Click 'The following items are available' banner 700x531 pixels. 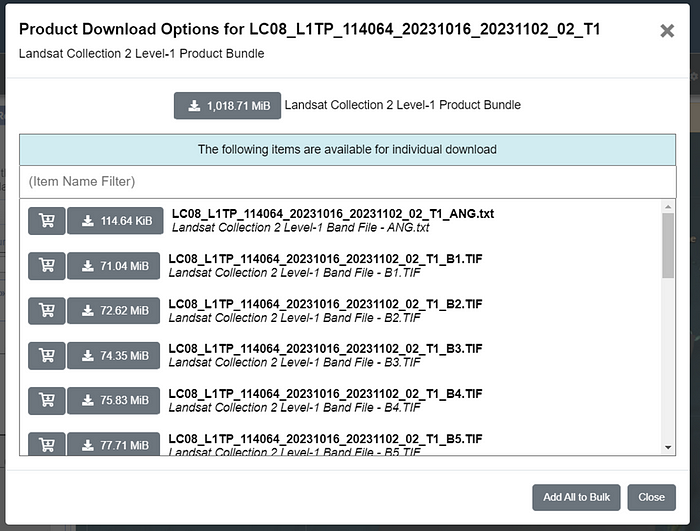347,150
